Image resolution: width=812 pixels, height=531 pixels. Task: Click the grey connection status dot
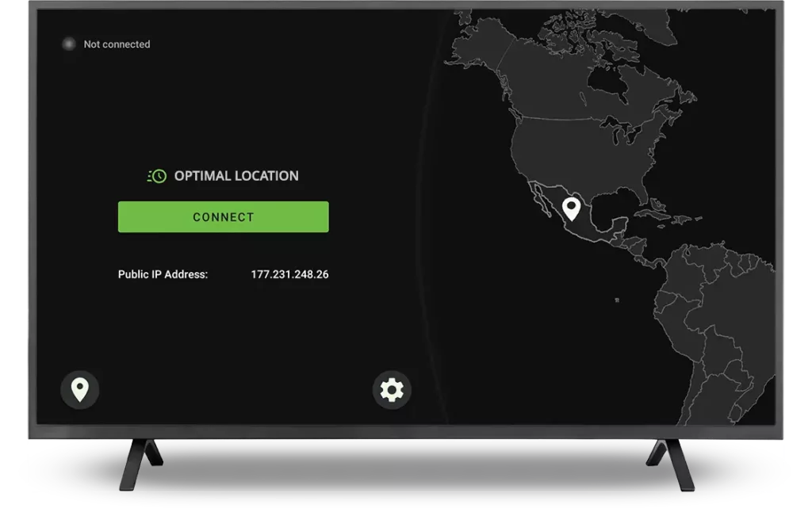pyautogui.click(x=69, y=44)
